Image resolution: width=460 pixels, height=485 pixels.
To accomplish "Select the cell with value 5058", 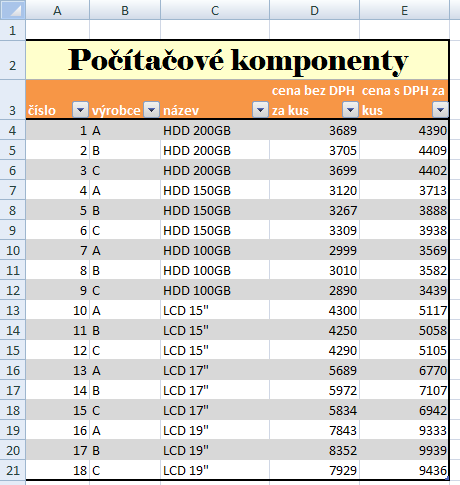I will tap(404, 330).
